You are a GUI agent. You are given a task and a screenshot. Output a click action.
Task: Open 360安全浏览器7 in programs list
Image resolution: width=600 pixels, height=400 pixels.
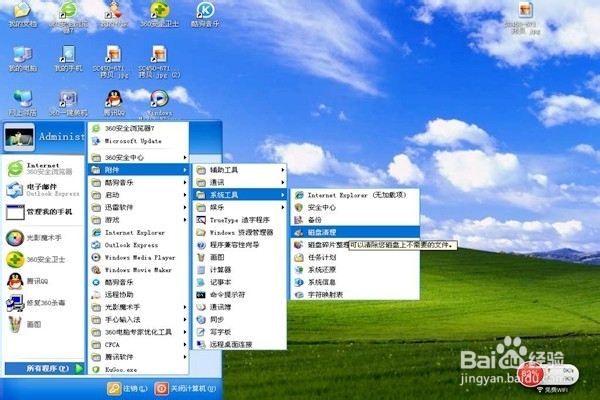pyautogui.click(x=139, y=128)
